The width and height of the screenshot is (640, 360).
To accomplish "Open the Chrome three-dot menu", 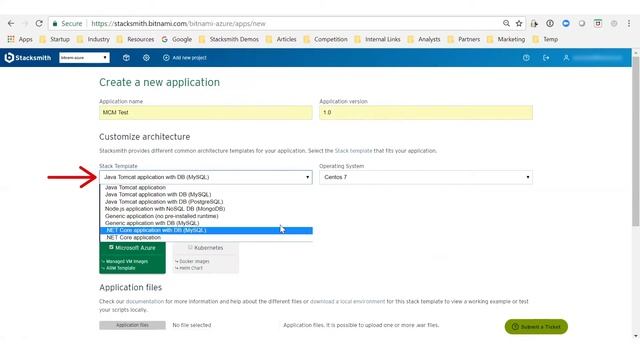I will [x=629, y=24].
